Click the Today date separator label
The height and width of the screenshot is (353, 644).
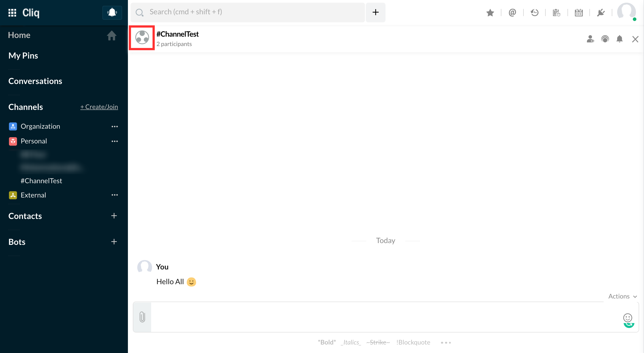click(x=386, y=241)
